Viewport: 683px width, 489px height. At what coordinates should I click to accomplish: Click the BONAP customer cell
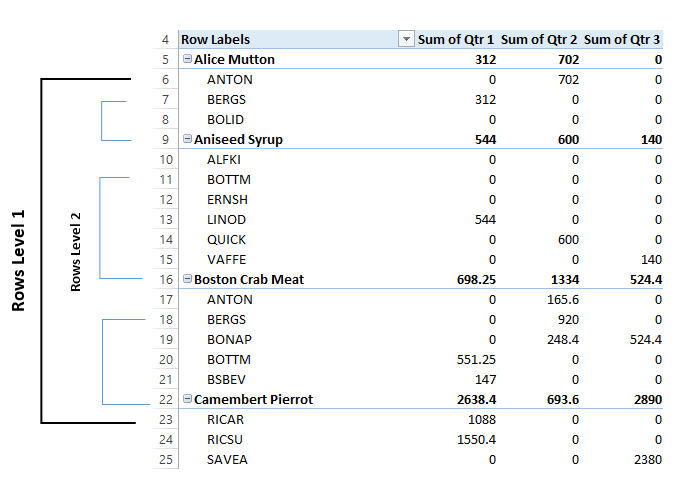pyautogui.click(x=229, y=340)
